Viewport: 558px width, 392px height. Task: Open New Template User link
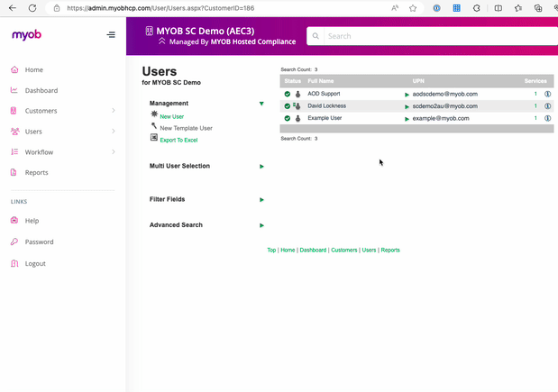[x=186, y=128]
